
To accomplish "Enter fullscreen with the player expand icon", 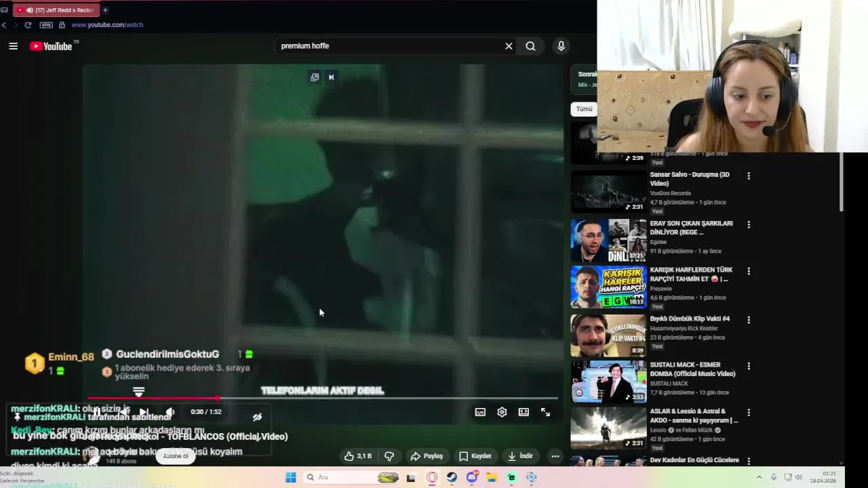I will tap(545, 412).
